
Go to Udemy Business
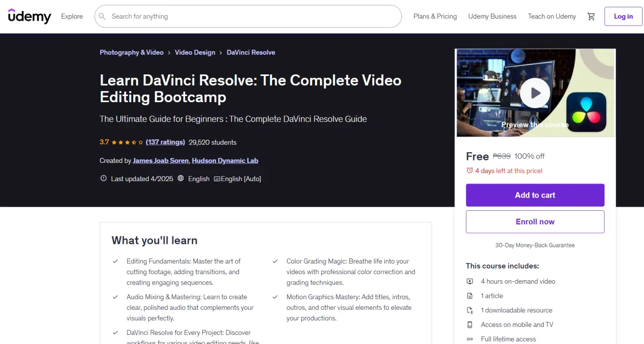tap(493, 17)
